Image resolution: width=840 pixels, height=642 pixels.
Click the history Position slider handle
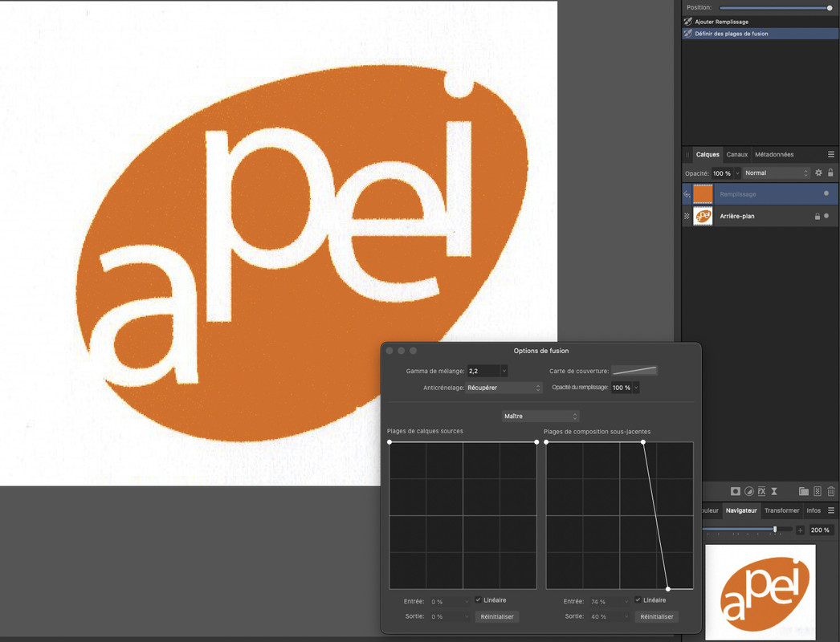[x=830, y=8]
